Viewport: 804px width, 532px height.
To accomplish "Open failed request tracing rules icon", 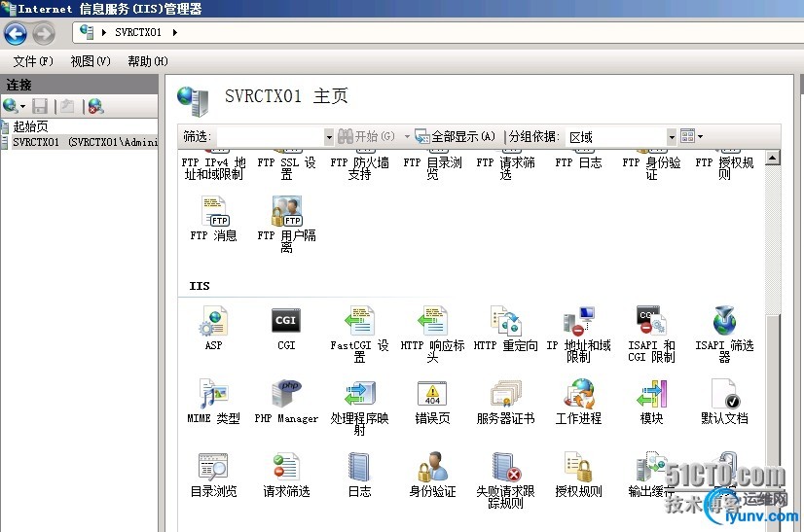I will click(505, 480).
